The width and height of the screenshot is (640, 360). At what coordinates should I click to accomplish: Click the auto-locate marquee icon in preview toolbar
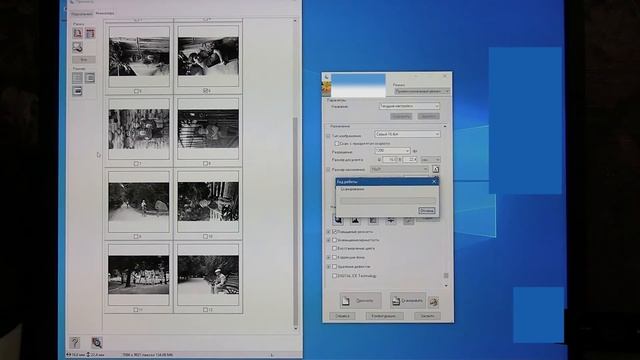pyautogui.click(x=78, y=33)
